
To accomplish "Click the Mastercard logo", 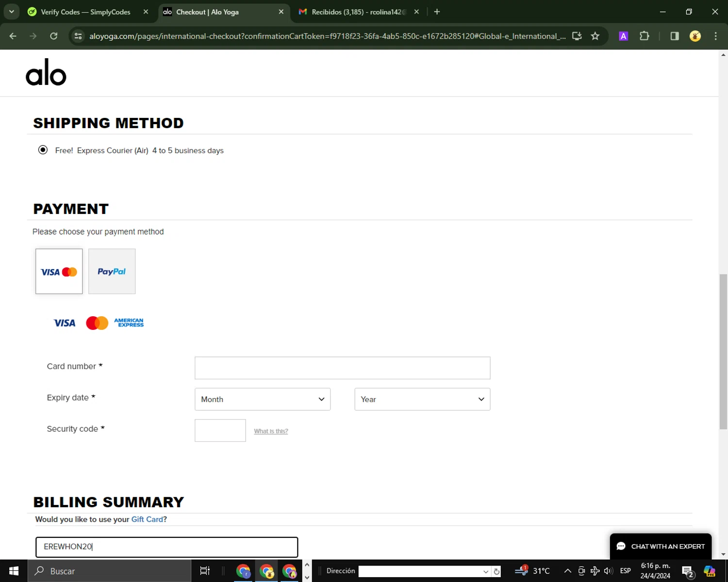I will (x=97, y=323).
